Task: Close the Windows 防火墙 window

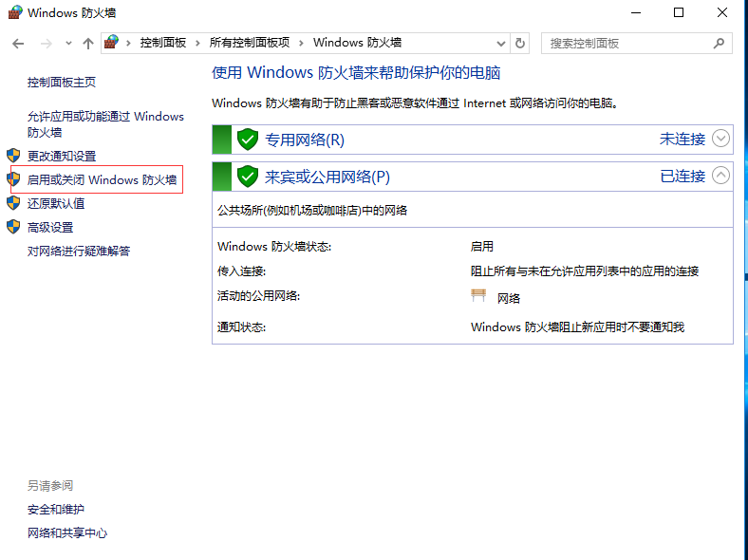Action: tap(722, 13)
